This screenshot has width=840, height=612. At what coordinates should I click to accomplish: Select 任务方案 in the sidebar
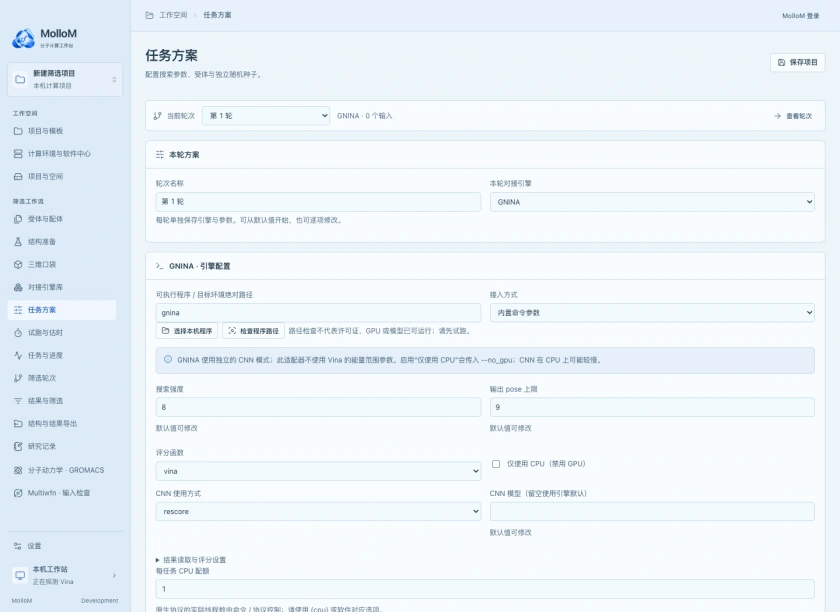(x=62, y=310)
